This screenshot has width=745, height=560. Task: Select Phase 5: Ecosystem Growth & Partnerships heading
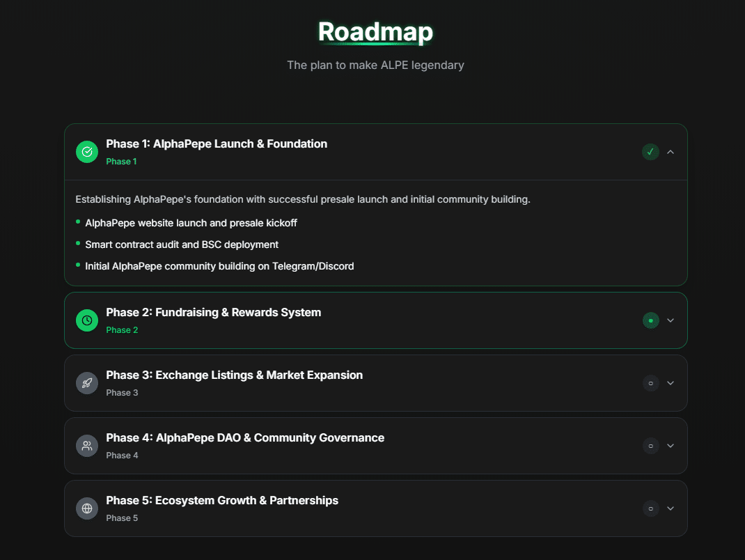(221, 501)
